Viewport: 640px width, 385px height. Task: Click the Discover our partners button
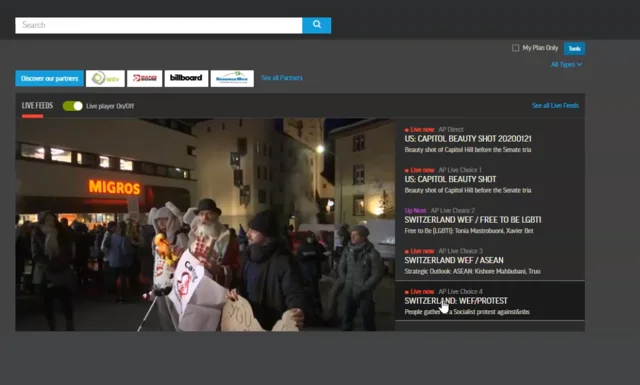pyautogui.click(x=49, y=78)
